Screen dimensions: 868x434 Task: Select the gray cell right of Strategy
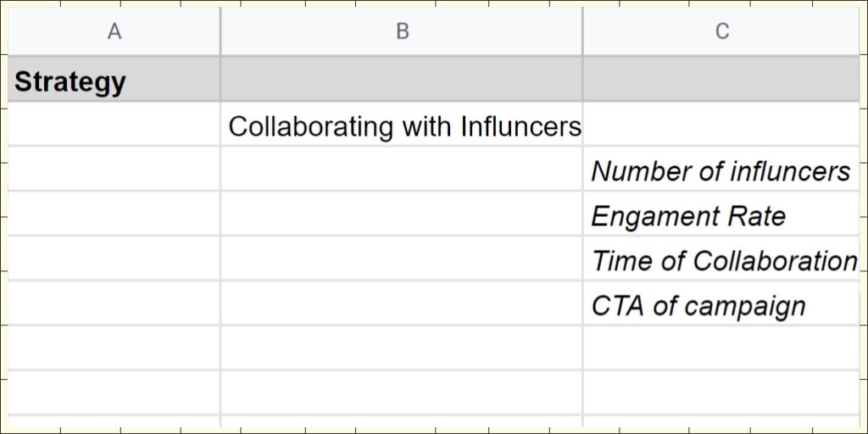(401, 79)
